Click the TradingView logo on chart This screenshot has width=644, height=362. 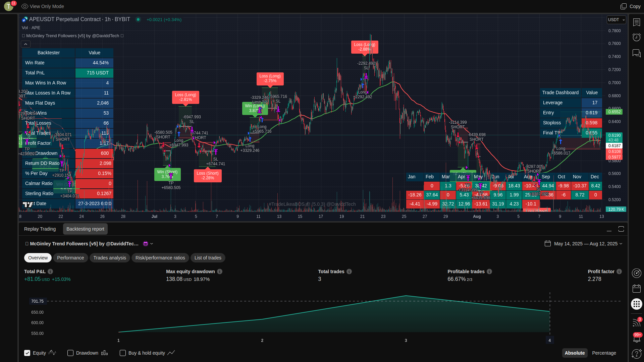coord(28,204)
